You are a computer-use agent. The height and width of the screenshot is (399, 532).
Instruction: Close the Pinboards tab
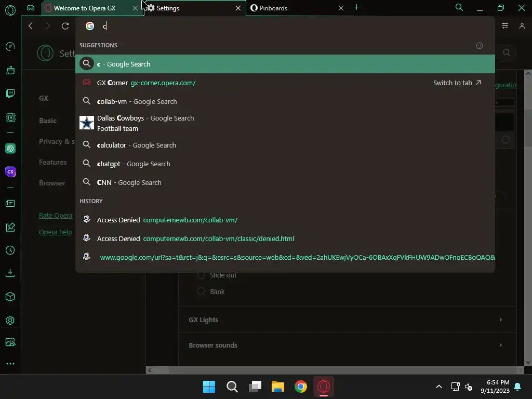pos(341,8)
